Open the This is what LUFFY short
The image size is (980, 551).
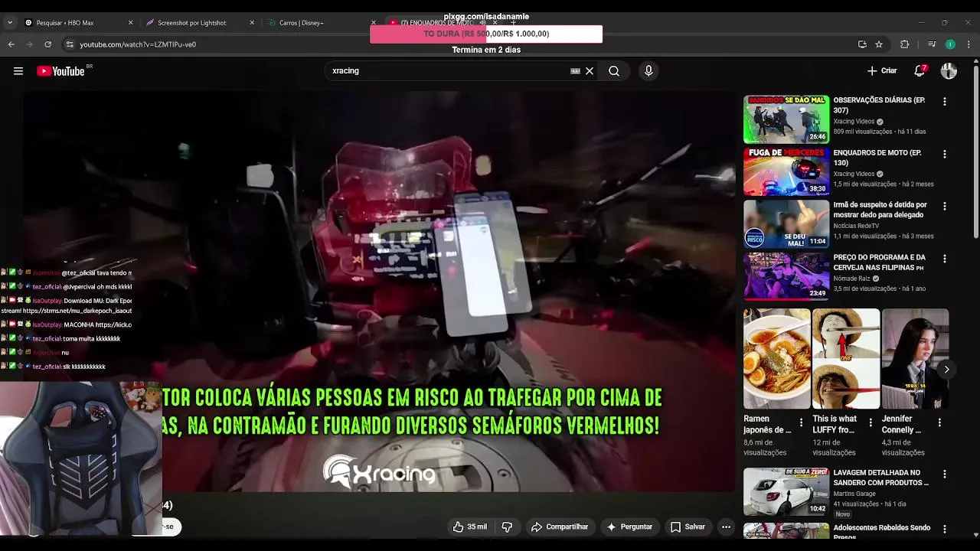tap(845, 359)
